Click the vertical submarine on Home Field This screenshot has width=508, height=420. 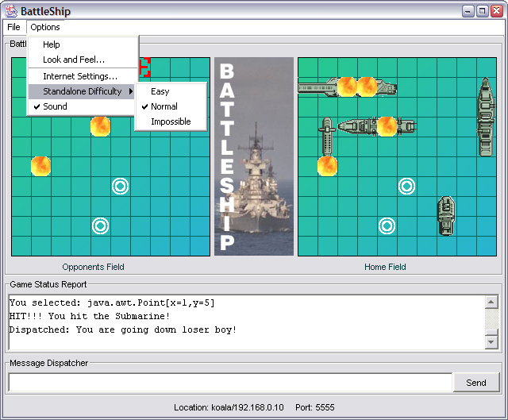point(327,137)
